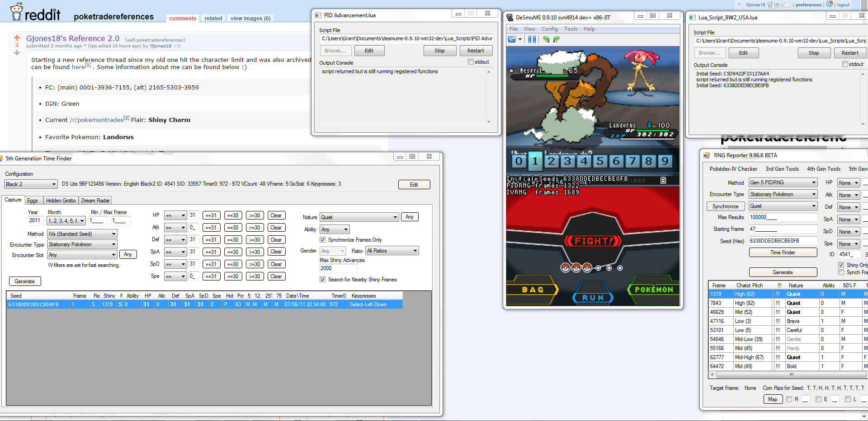Viewport: 868px width, 421px height.
Task: Open the reddit mail envelope icon
Action: 787,5
